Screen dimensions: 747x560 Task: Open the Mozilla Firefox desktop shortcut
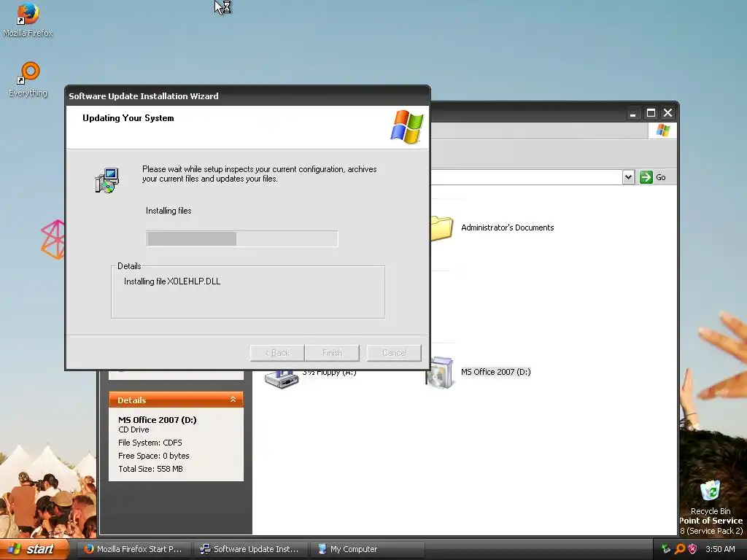click(28, 20)
